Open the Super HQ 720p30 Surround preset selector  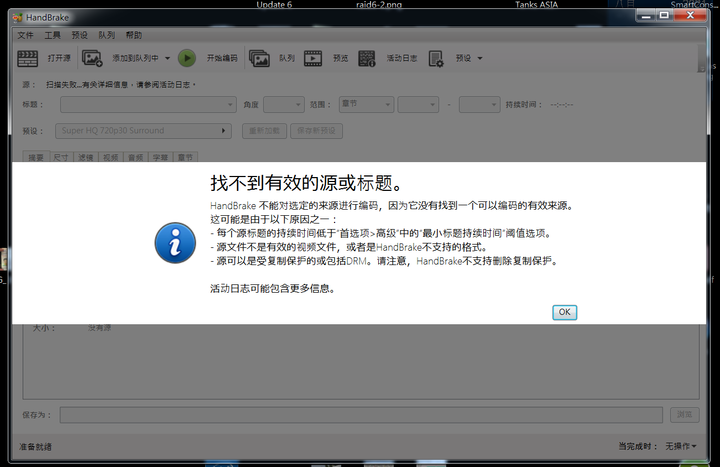144,130
